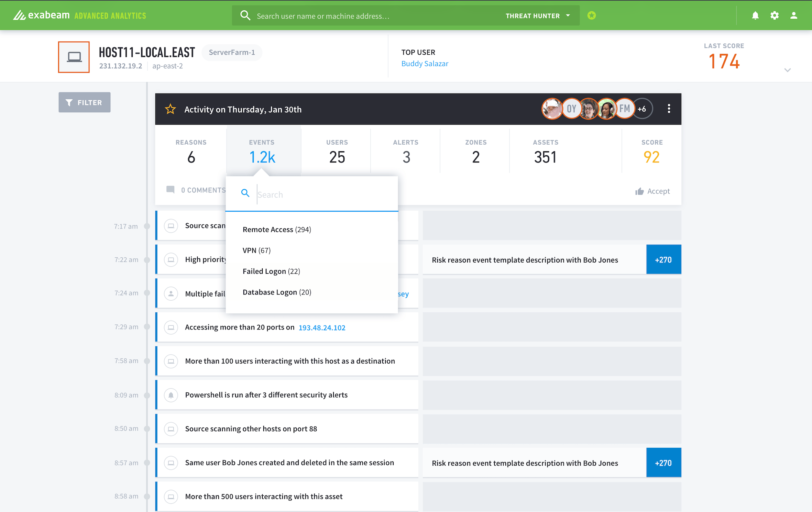
Task: Open Buddy Salazar top user link
Action: (x=425, y=64)
